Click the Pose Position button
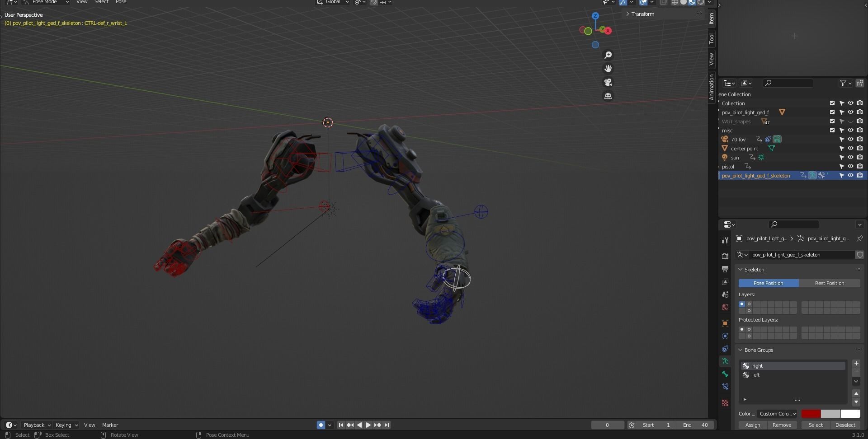The image size is (868, 439). 769,283
